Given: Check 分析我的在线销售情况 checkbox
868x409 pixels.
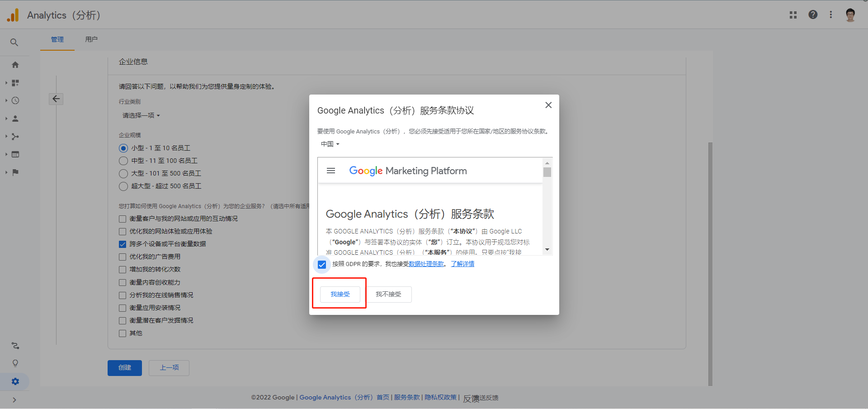Looking at the screenshot, I should 123,295.
